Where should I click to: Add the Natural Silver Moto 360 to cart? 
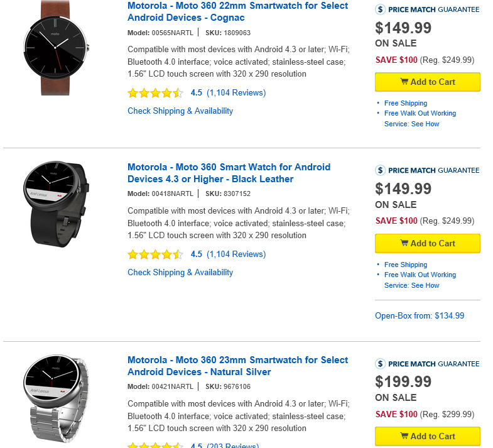point(428,436)
